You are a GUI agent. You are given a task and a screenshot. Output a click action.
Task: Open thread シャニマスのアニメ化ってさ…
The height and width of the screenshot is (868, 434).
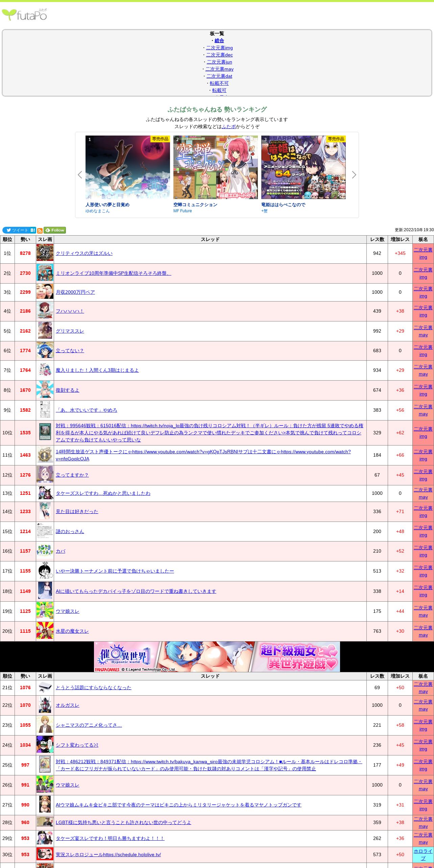[x=89, y=725]
